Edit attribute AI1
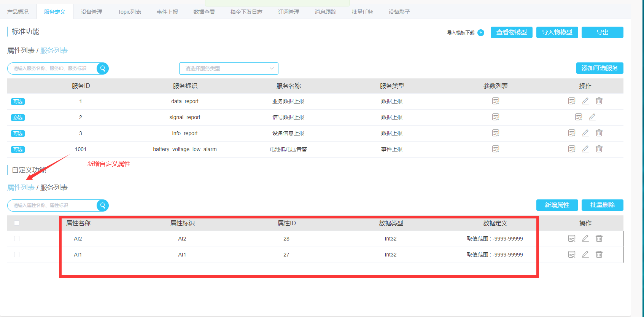The width and height of the screenshot is (644, 317). [x=585, y=254]
